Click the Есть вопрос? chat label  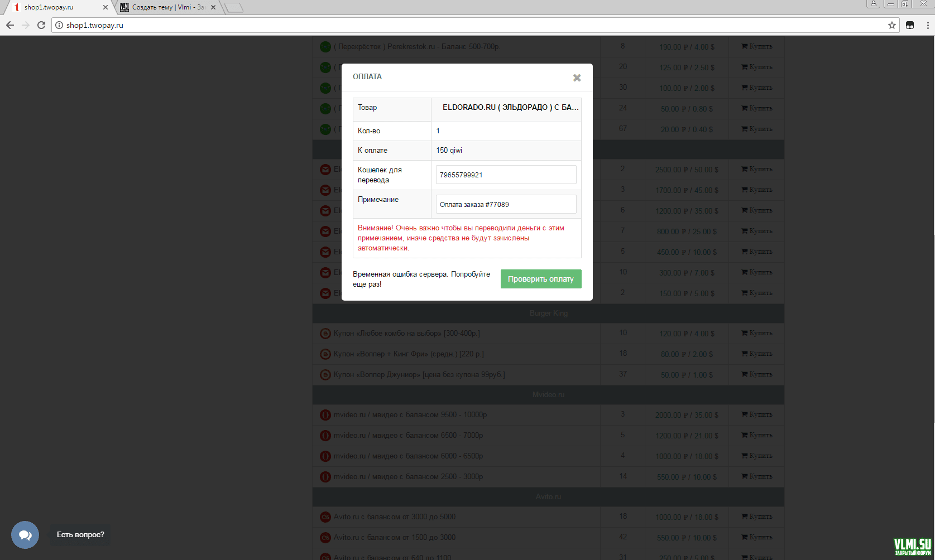pos(80,535)
